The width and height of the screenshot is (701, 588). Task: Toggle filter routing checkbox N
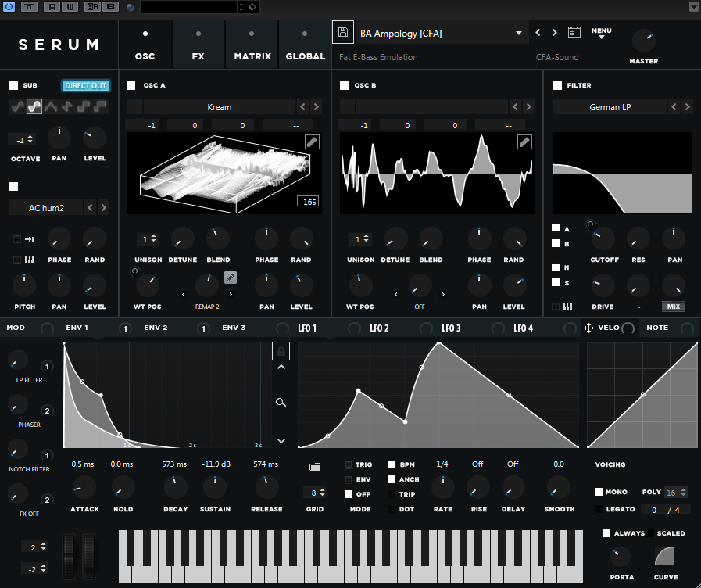556,267
